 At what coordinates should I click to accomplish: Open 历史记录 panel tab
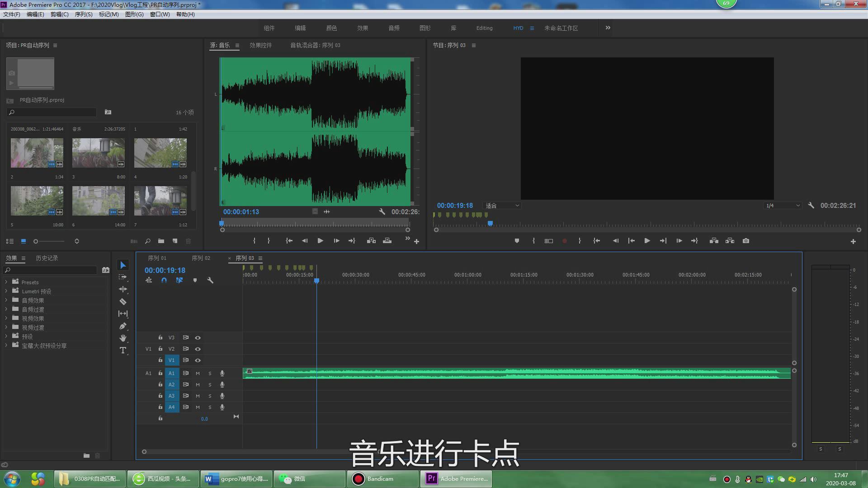pyautogui.click(x=47, y=258)
